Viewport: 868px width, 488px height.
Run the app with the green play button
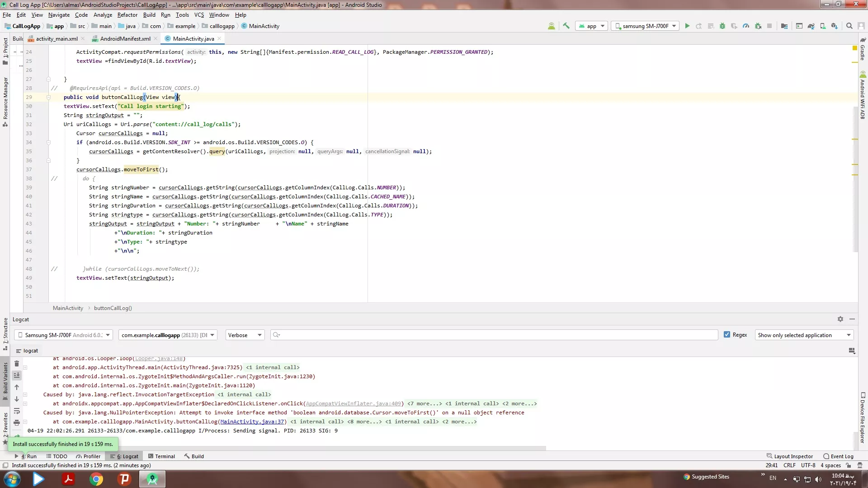click(687, 26)
